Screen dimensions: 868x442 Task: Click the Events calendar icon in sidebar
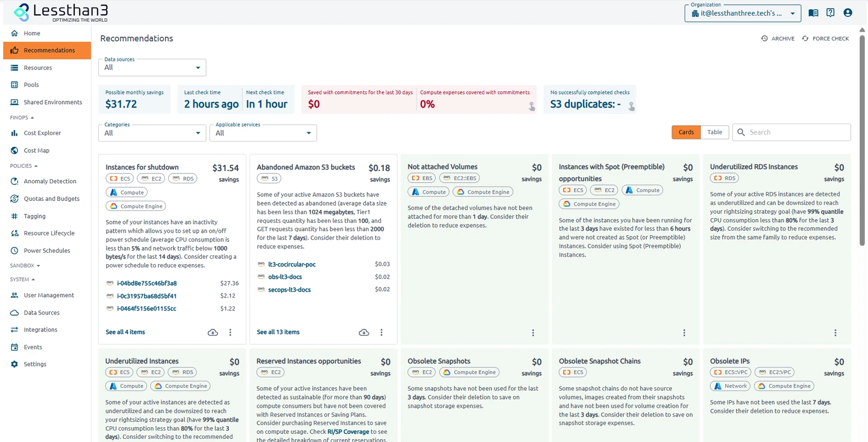(15, 347)
